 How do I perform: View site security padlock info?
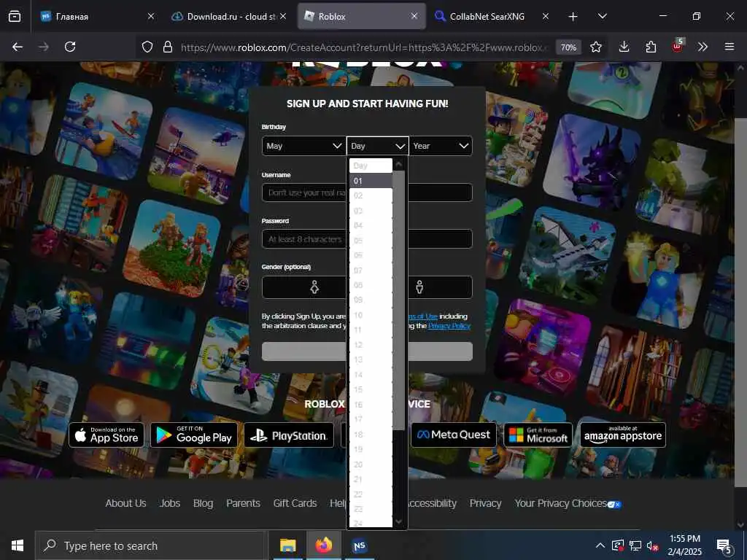[167, 47]
